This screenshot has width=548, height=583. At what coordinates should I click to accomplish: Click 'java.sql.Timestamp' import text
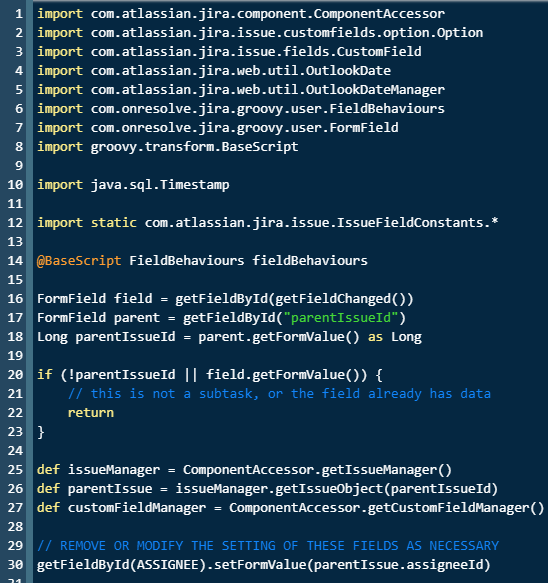tap(160, 185)
